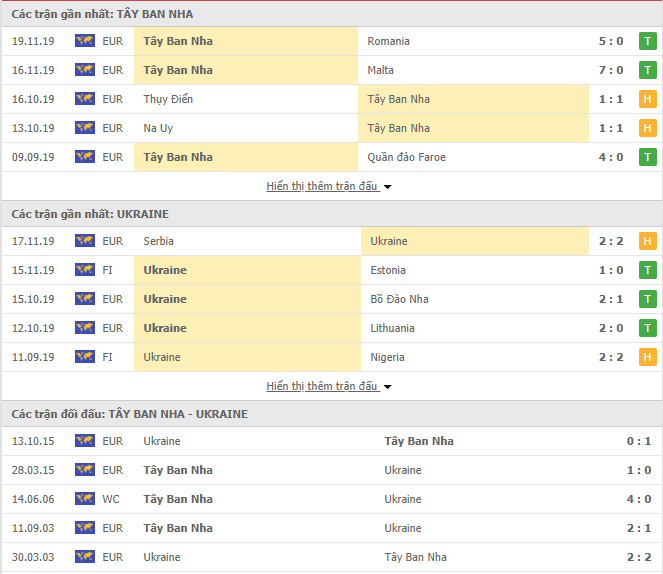
Task: Click the green T badge for Quần đảo Faroe
Action: tap(647, 157)
